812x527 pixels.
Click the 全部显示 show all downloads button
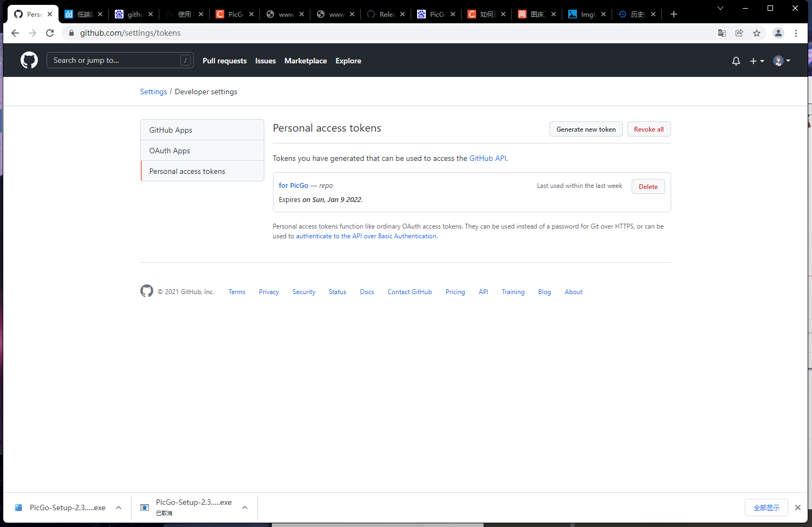pos(766,508)
